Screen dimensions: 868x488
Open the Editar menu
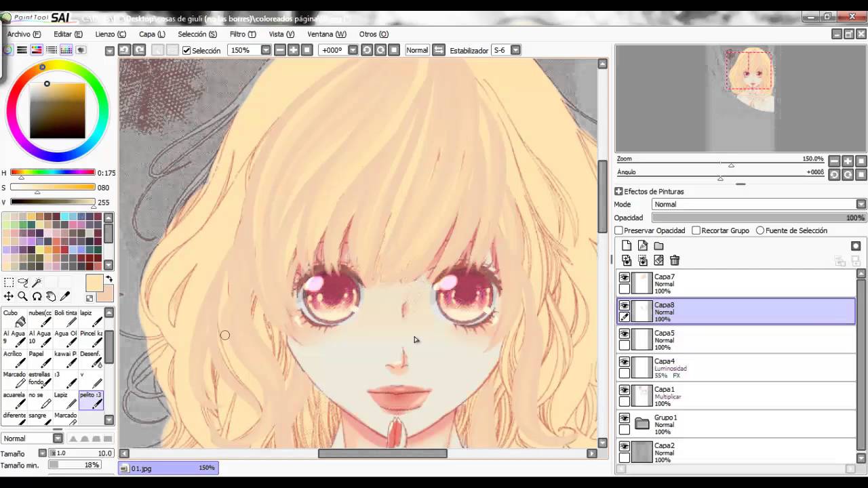pyautogui.click(x=68, y=34)
